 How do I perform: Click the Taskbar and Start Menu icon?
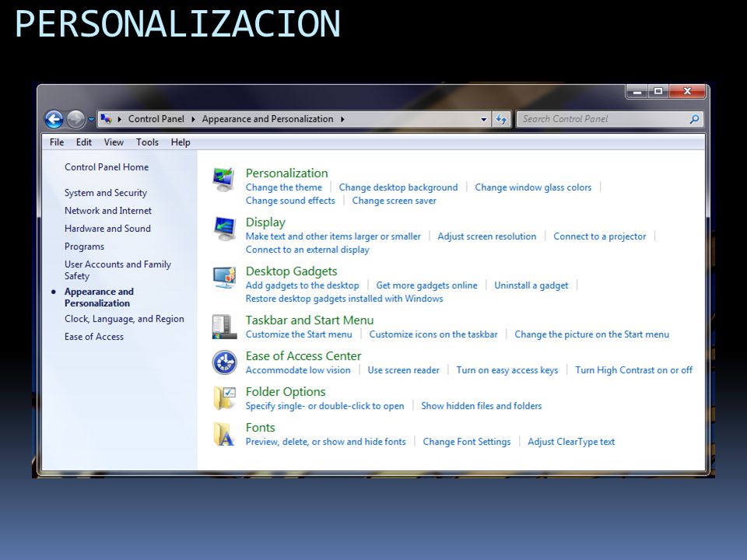click(224, 327)
